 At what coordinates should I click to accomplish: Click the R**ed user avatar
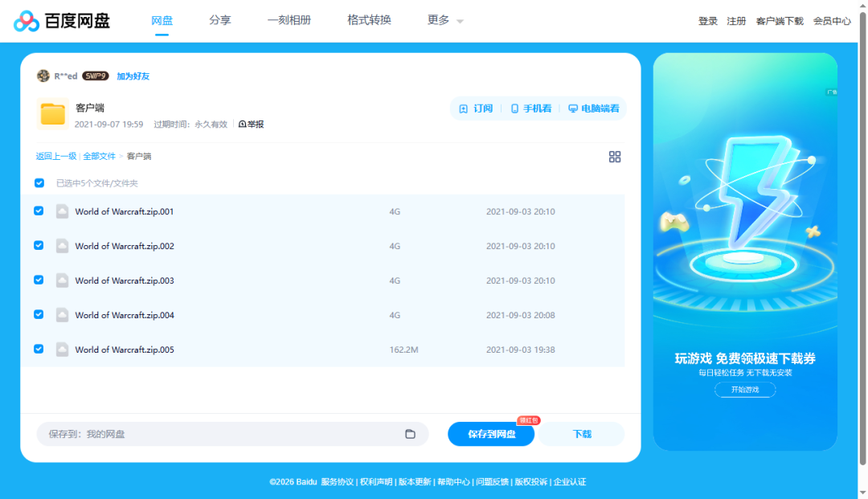43,76
